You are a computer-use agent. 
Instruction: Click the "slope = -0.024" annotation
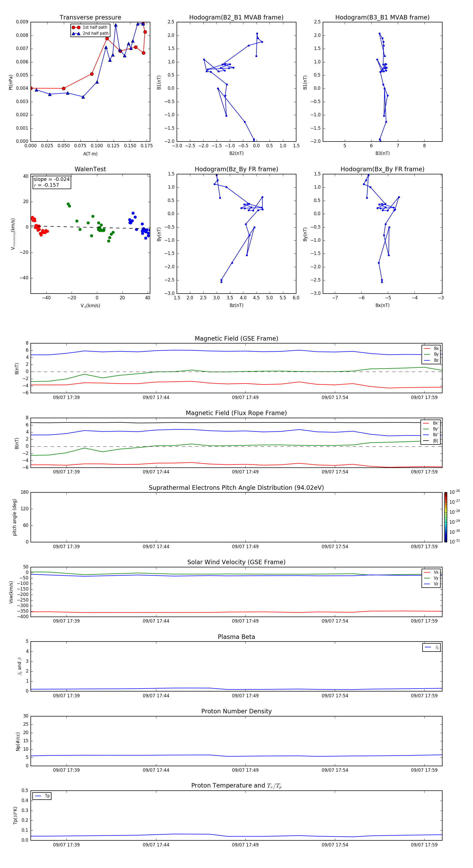point(52,179)
